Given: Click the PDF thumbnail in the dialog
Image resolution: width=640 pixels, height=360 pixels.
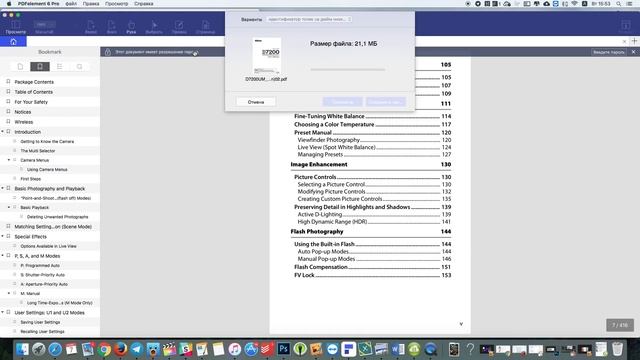Looking at the screenshot, I should (267, 56).
